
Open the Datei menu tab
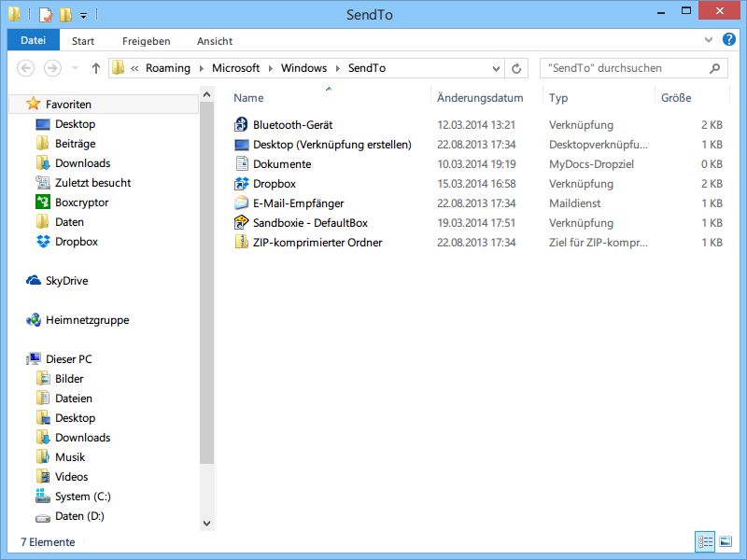coord(34,40)
